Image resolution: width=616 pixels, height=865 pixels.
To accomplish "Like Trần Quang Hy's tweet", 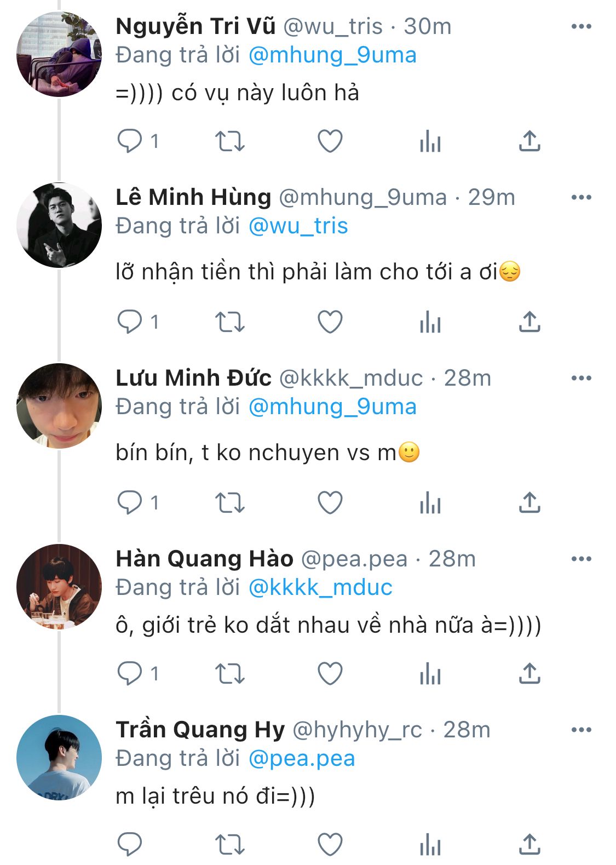I will [x=330, y=844].
